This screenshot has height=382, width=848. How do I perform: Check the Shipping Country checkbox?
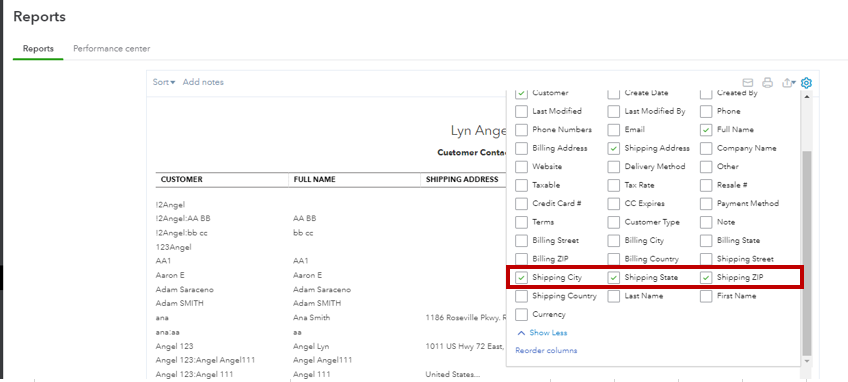(x=521, y=296)
